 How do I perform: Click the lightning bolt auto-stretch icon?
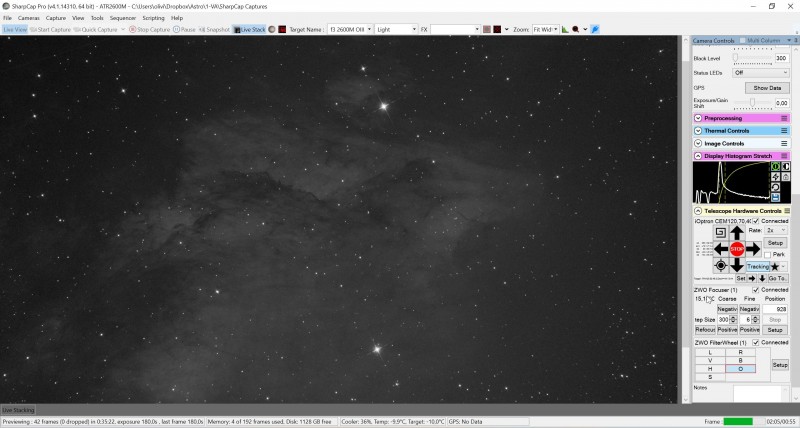(776, 177)
